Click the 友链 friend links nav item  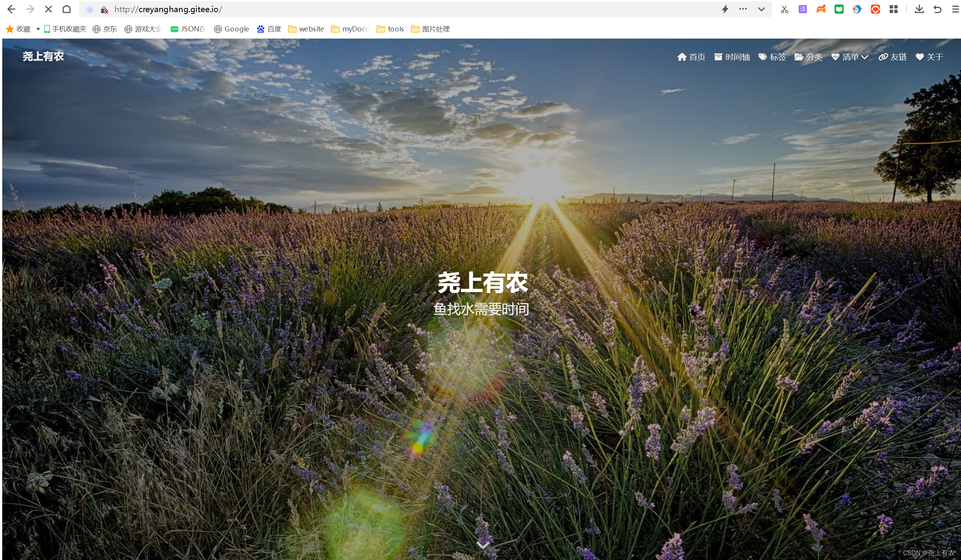[892, 57]
